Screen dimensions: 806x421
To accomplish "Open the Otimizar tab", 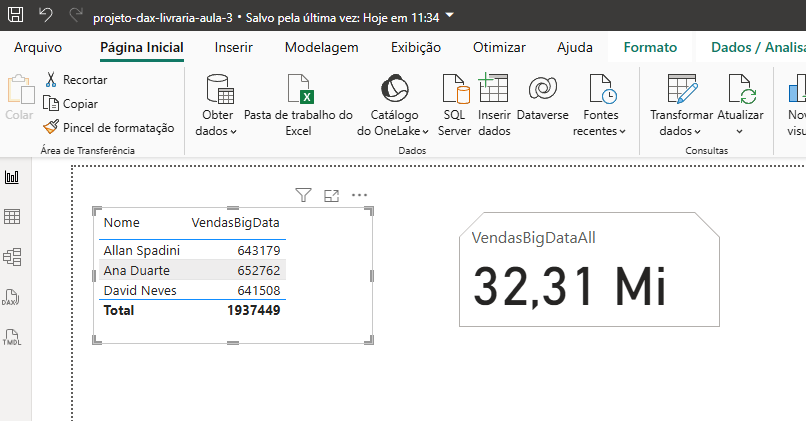I will pos(499,47).
